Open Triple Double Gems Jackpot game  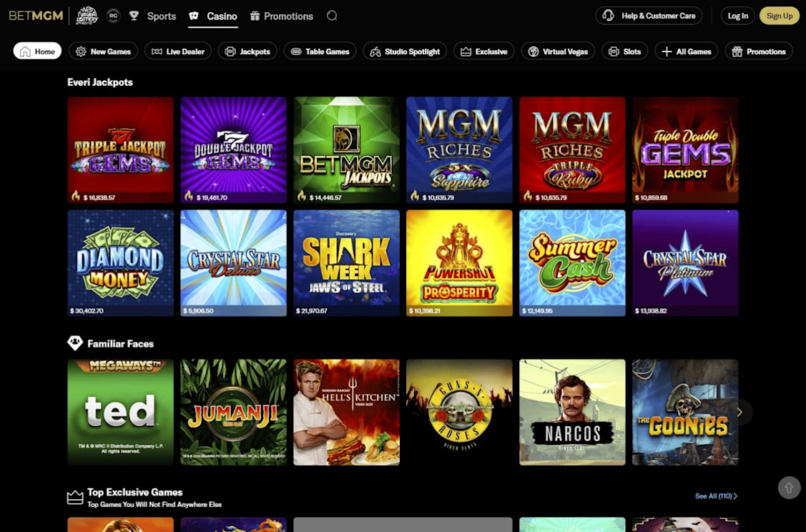685,149
